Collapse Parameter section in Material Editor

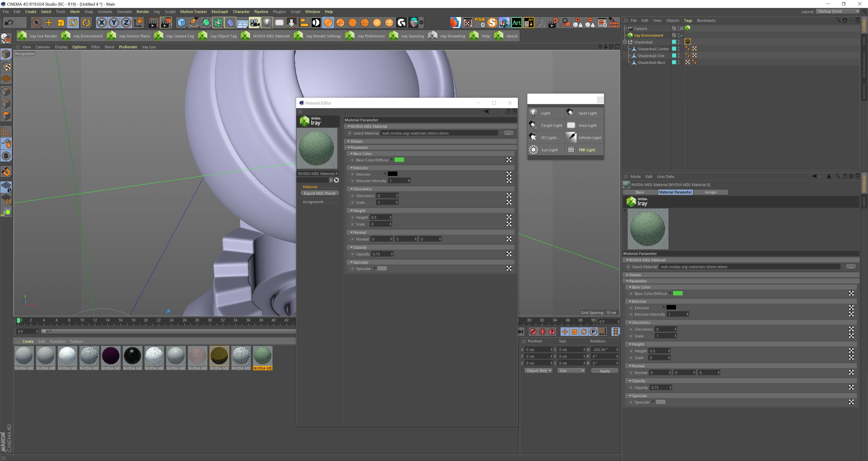pos(348,147)
